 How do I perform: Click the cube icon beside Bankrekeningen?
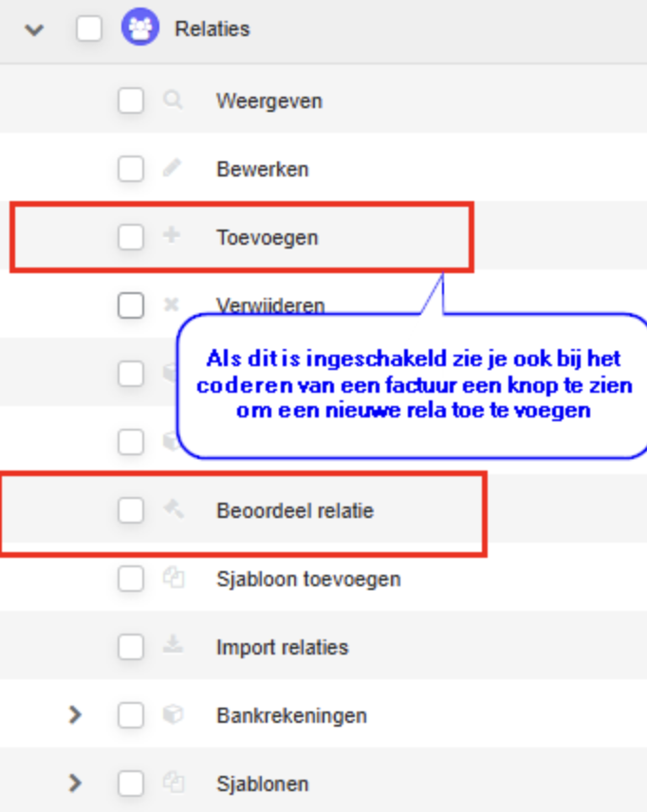[x=173, y=715]
